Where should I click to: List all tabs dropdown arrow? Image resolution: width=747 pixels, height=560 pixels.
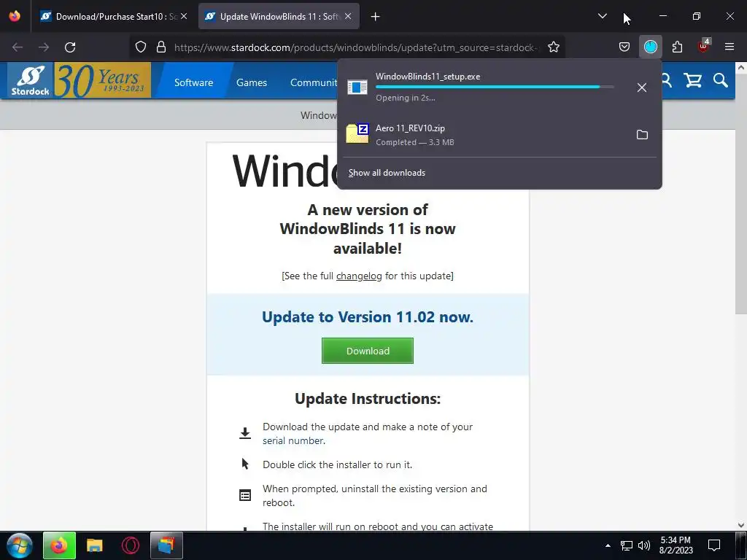pyautogui.click(x=602, y=16)
